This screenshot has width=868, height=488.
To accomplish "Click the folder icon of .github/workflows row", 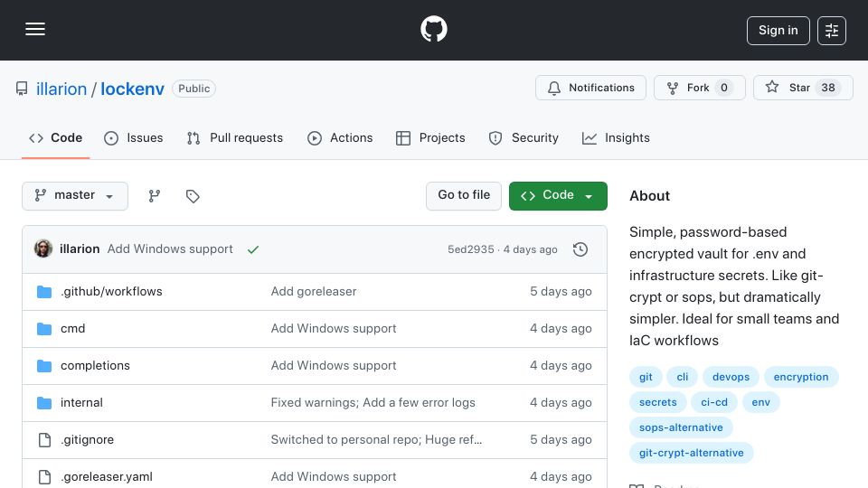I will (x=44, y=292).
